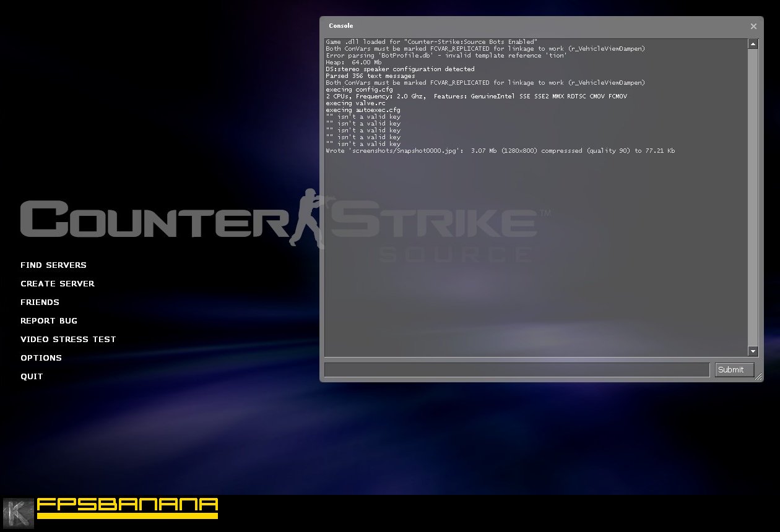Viewport: 780px width, 532px height.
Task: Close the Console window with X
Action: (x=753, y=27)
